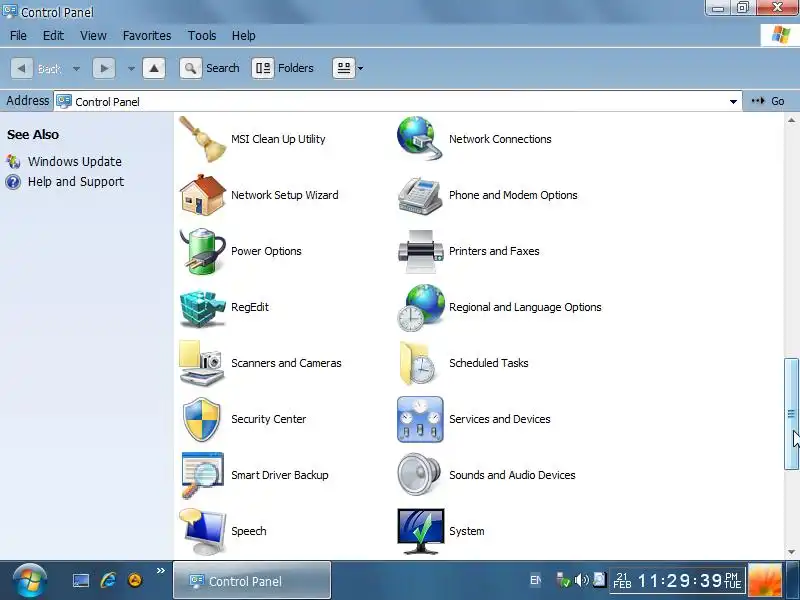Click the Forward arrow toolbar button
Viewport: 800px width, 600px height.
[x=104, y=68]
